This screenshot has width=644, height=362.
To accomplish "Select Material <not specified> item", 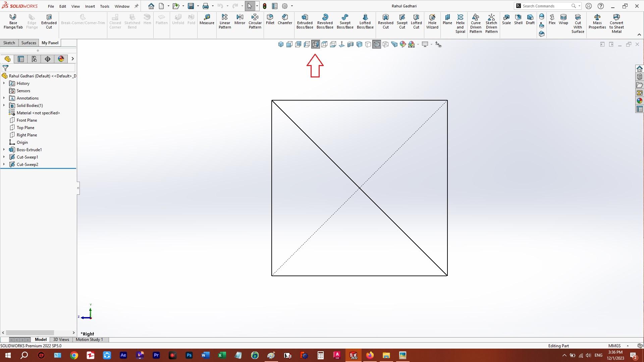I will click(x=38, y=113).
